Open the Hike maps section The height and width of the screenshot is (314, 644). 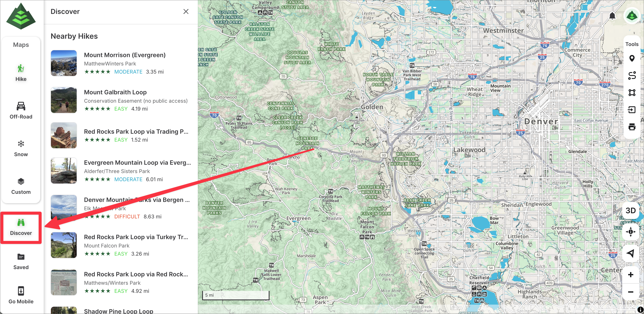point(21,73)
